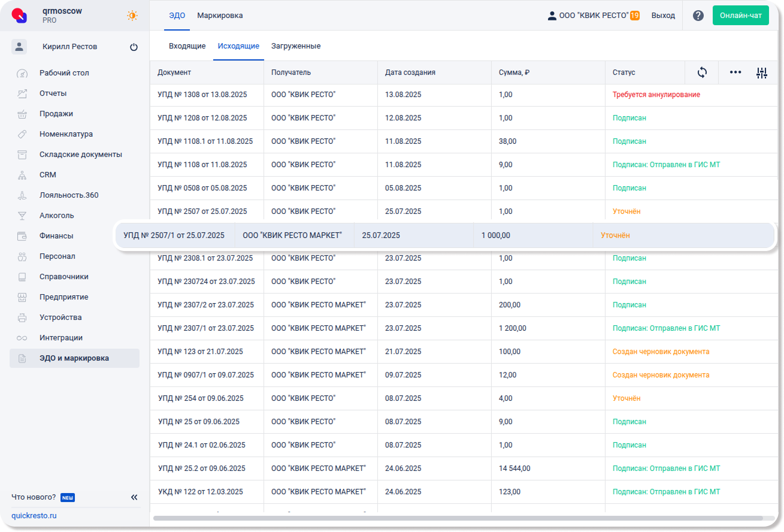Viewport: 784px width, 532px height.
Task: Expand the Складские документы menu section
Action: coord(80,155)
